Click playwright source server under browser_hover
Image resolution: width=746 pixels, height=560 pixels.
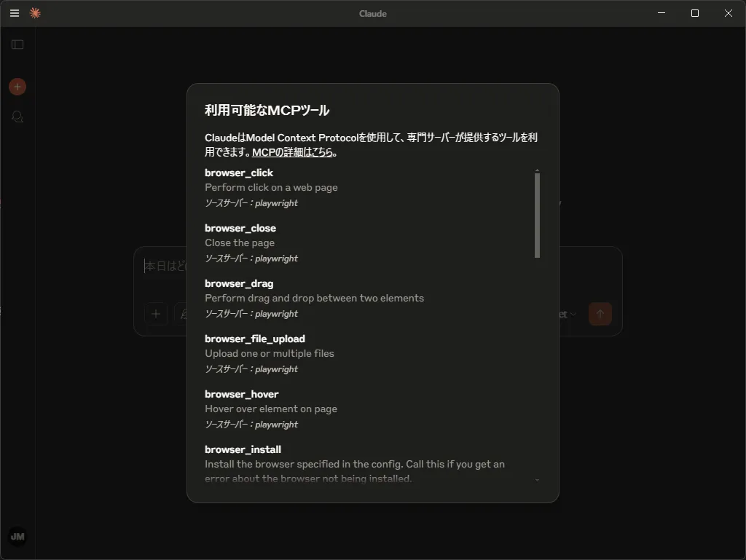pos(251,425)
